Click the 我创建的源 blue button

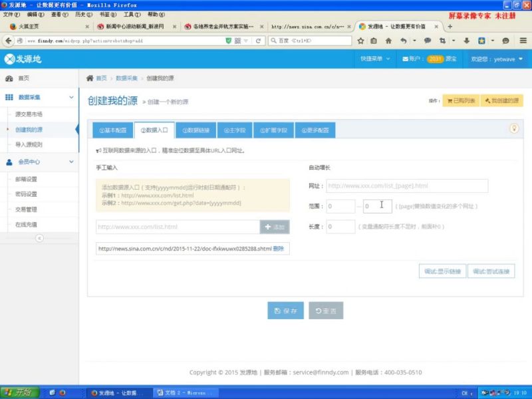click(499, 100)
